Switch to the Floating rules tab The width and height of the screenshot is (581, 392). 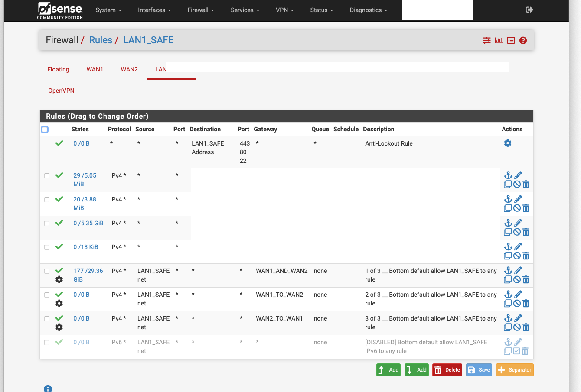coord(58,69)
